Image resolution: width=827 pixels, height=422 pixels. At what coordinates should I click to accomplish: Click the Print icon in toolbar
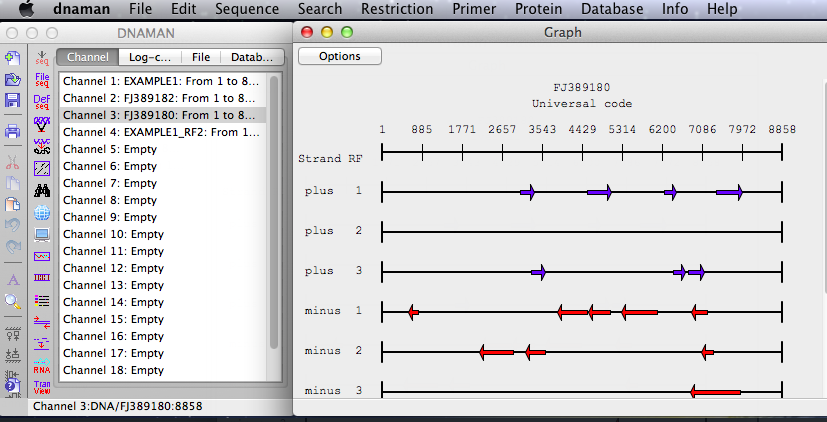click(13, 131)
